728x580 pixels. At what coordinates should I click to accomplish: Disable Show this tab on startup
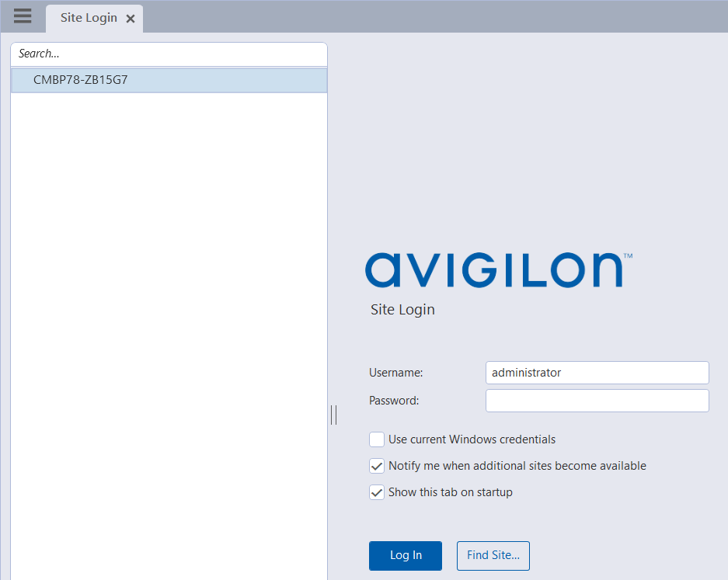coord(377,492)
